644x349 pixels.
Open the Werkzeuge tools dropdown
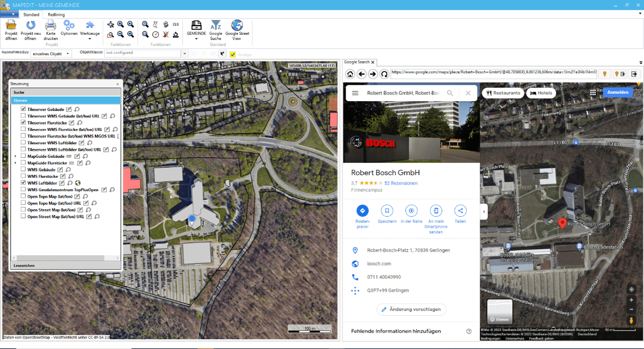click(x=90, y=30)
